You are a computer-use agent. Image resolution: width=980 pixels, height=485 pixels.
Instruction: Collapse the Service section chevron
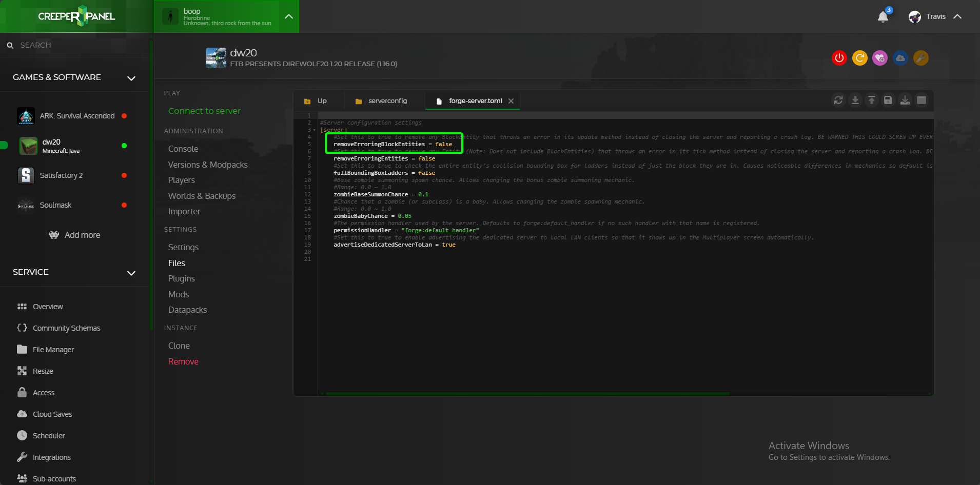coord(131,273)
